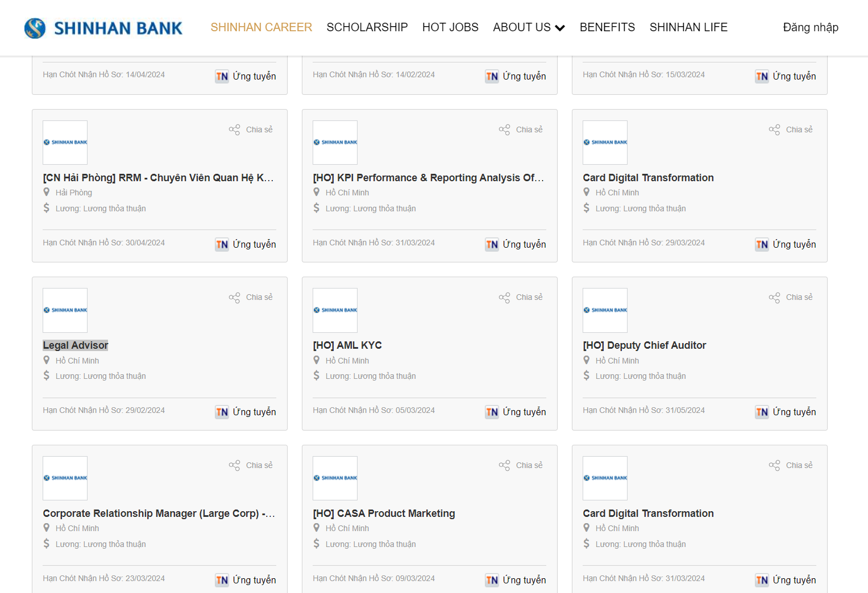Image resolution: width=868 pixels, height=593 pixels.
Task: Apply to Card Digital Transformation due 31/03/2024
Action: [786, 580]
